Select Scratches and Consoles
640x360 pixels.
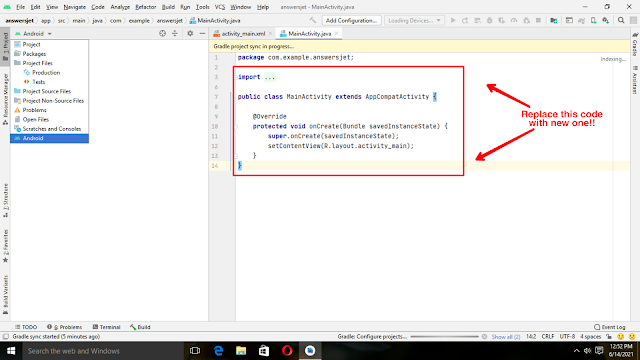pos(49,129)
